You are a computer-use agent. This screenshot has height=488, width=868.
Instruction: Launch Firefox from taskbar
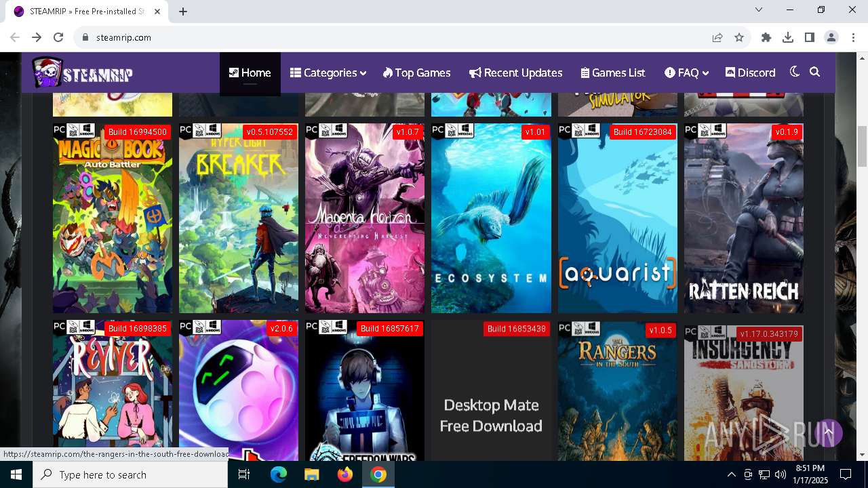pyautogui.click(x=345, y=474)
